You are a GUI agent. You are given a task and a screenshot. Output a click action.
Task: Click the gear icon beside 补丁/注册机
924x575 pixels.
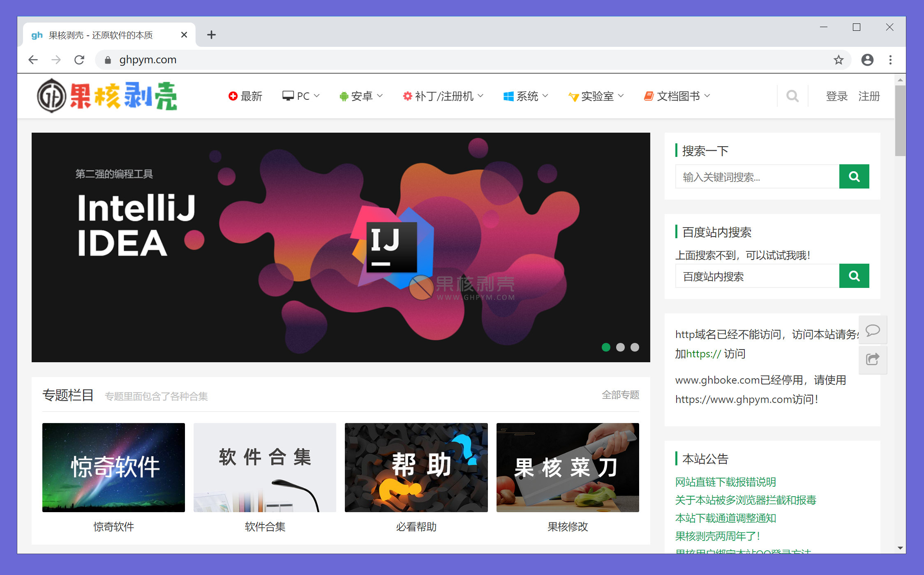point(407,96)
